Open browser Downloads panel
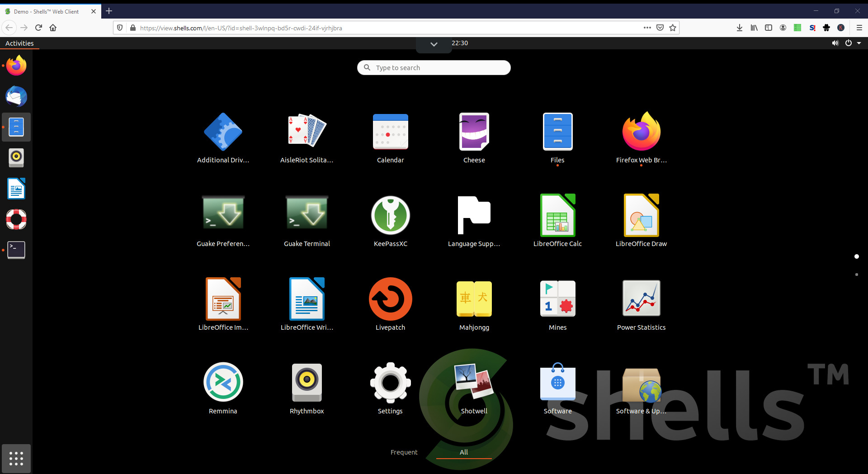 click(x=740, y=28)
